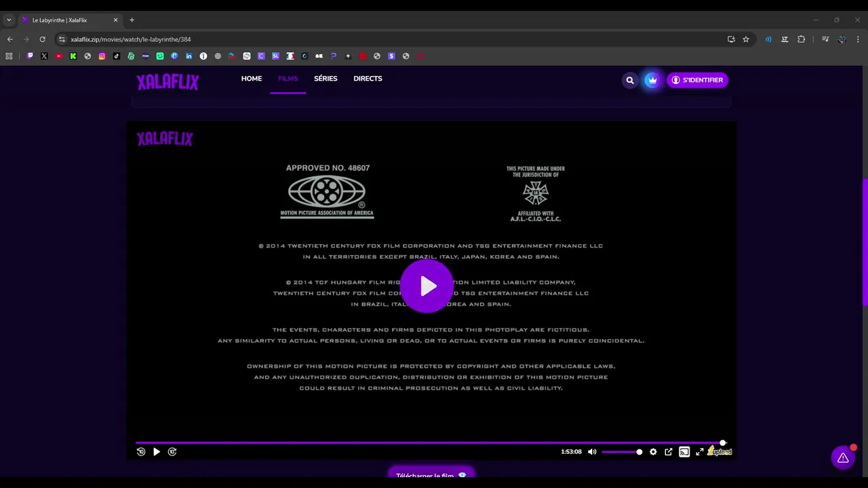Screen dimensions: 868x488
Task: Click the large purple play button overlay
Action: tap(427, 286)
